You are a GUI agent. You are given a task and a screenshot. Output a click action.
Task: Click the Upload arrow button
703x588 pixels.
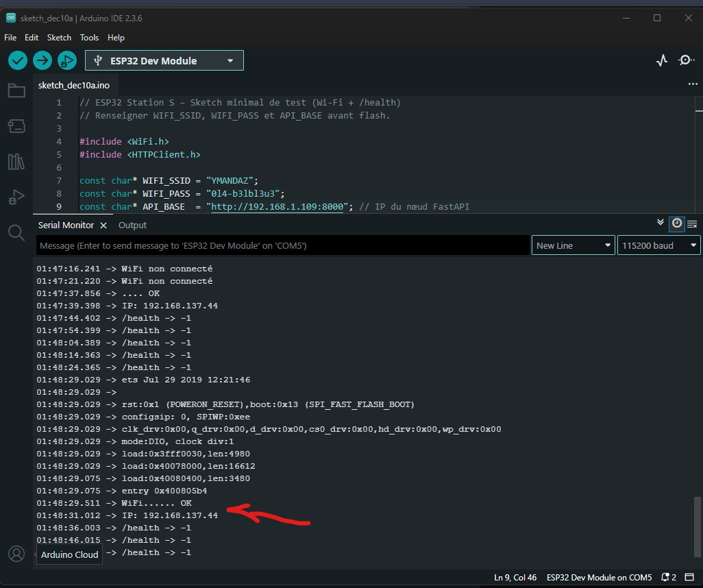[x=42, y=60]
